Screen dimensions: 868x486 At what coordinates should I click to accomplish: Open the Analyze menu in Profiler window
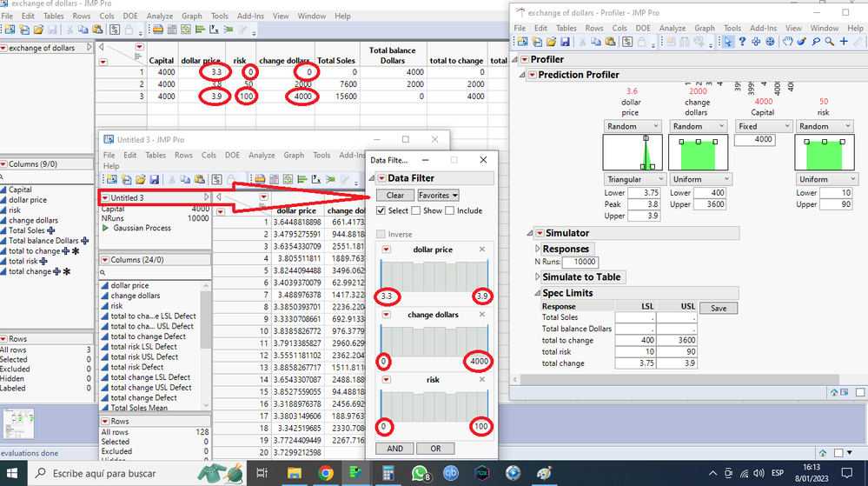pos(673,28)
